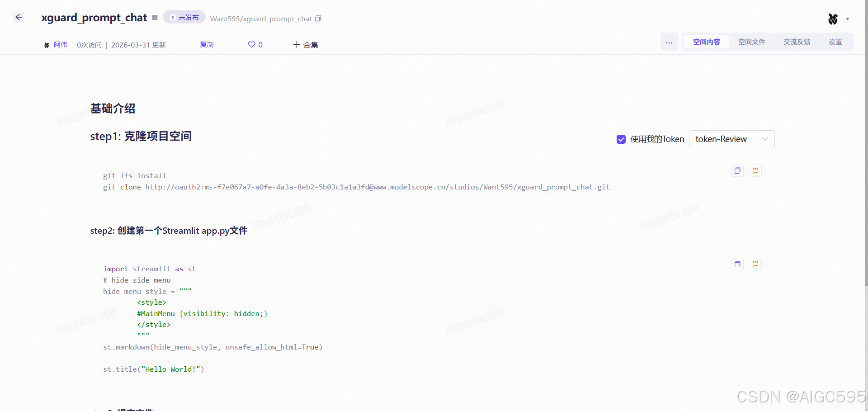Click the 未发布 status badge
Viewport: 868px width, 411px height.
pos(184,17)
